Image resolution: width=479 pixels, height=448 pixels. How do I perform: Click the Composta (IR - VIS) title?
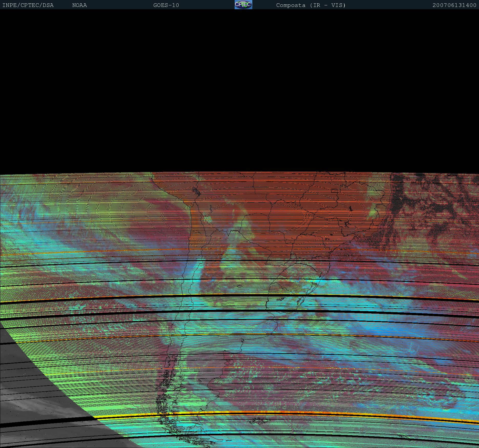click(x=311, y=5)
